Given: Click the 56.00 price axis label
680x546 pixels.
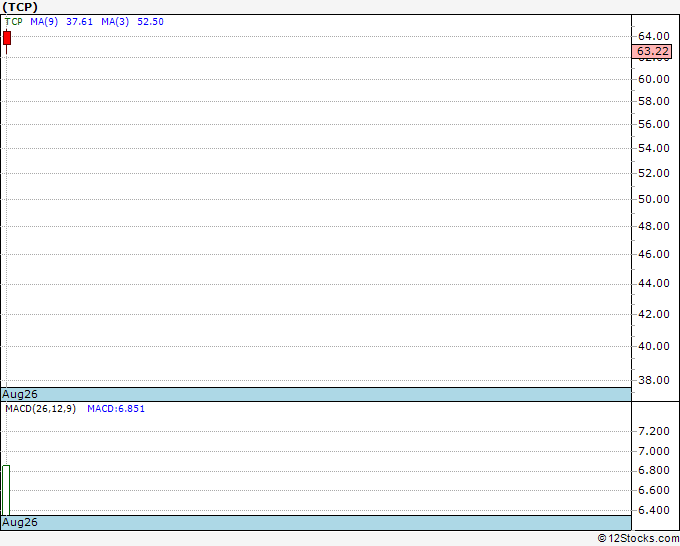Looking at the screenshot, I should point(654,124).
